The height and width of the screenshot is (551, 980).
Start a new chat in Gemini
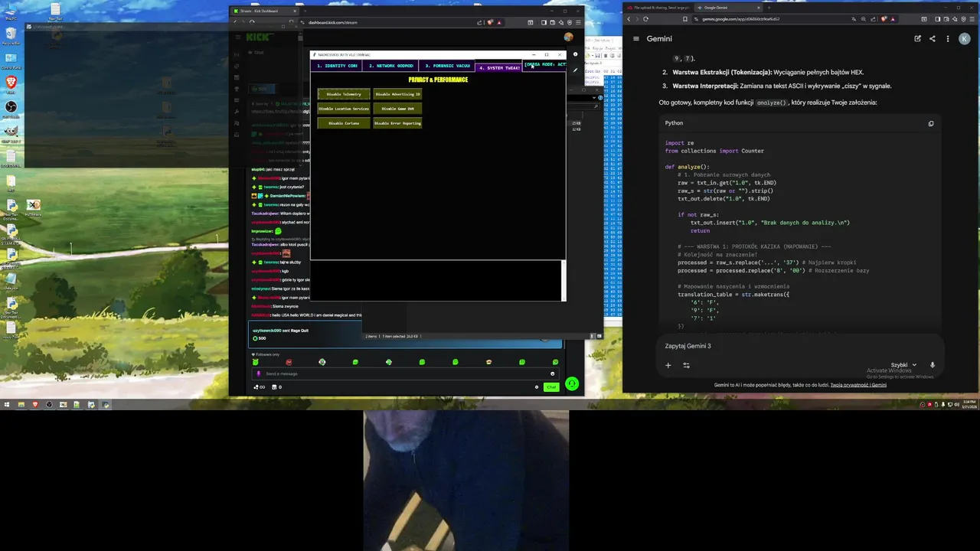tap(917, 38)
